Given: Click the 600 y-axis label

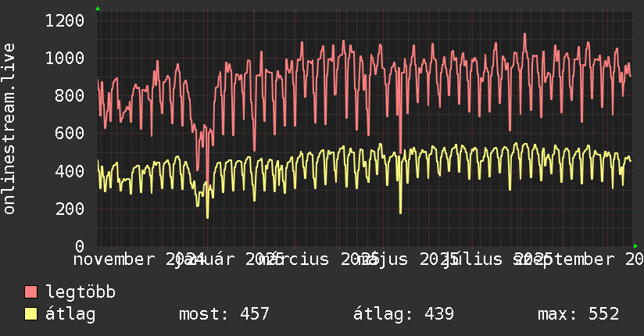Looking at the screenshot, I should click(70, 133).
